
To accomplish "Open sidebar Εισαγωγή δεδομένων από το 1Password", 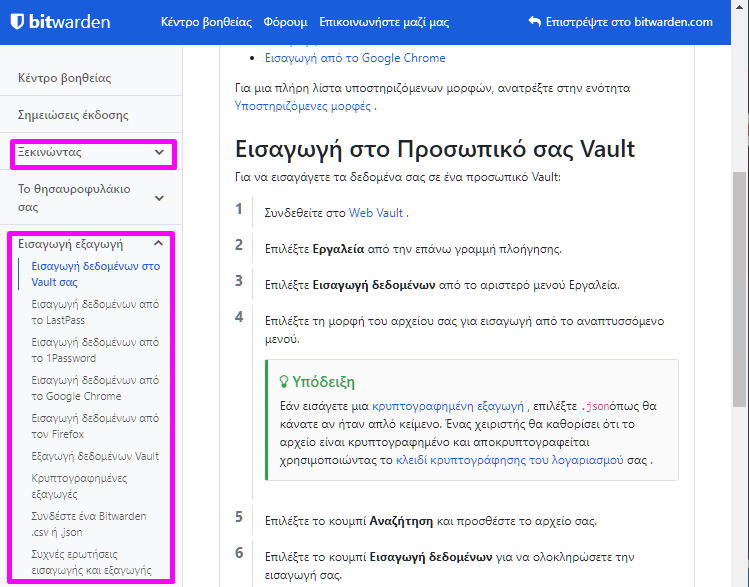I will click(x=95, y=350).
